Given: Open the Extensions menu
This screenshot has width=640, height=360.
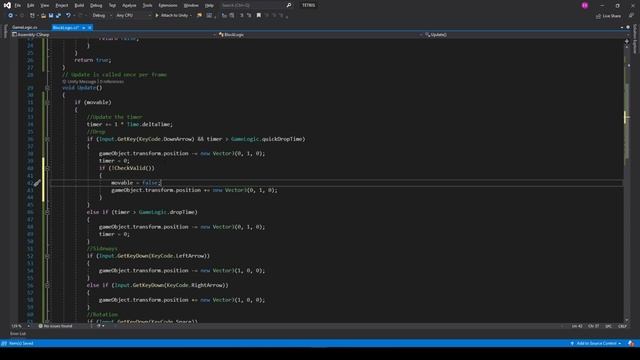Looking at the screenshot, I should tap(168, 5).
